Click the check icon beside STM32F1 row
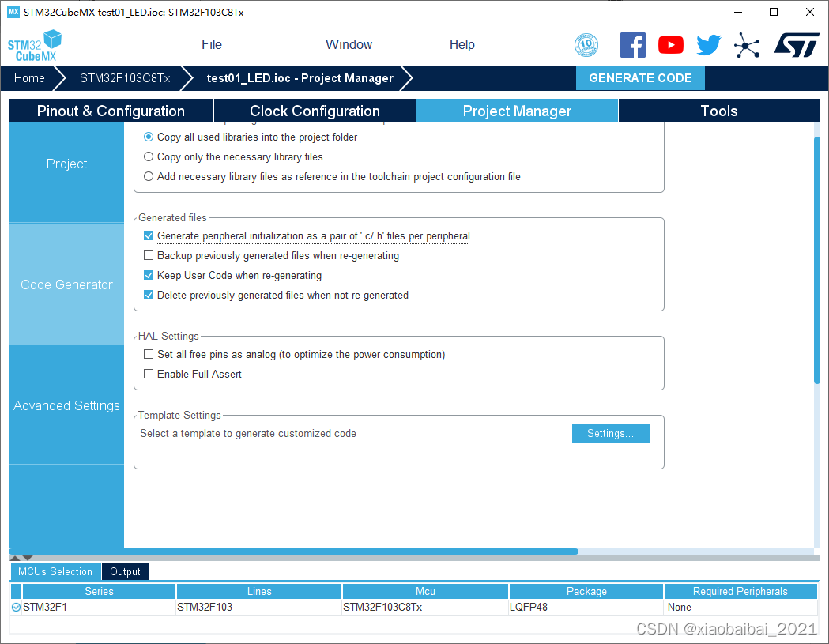This screenshot has height=644, width=829. click(17, 607)
